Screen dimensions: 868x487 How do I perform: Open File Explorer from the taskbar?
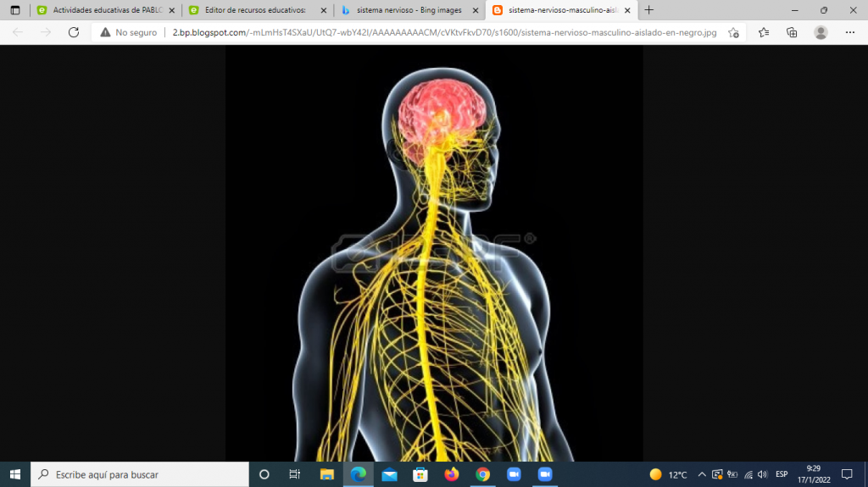tap(326, 474)
